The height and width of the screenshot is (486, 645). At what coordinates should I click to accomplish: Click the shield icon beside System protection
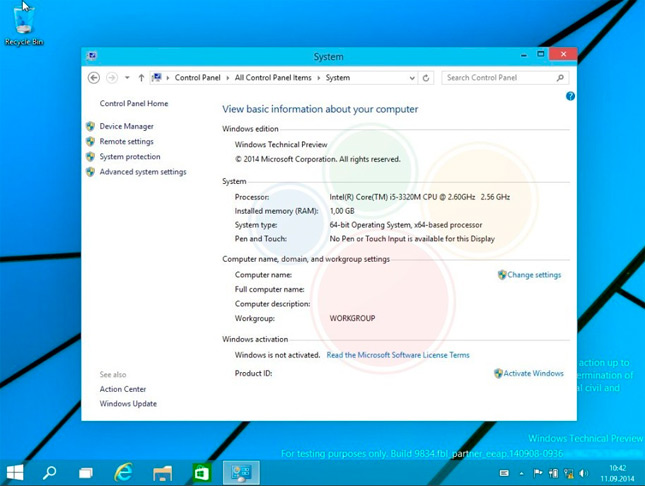coord(90,157)
